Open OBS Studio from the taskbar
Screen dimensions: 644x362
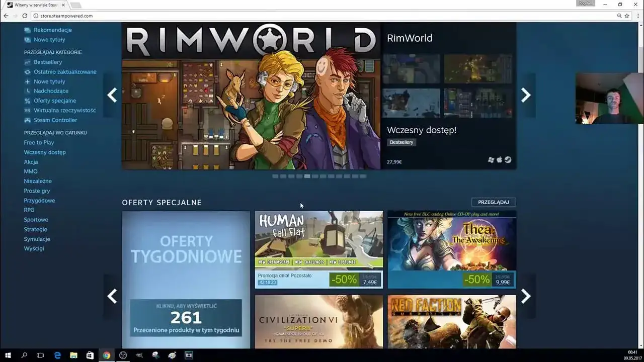point(123,355)
